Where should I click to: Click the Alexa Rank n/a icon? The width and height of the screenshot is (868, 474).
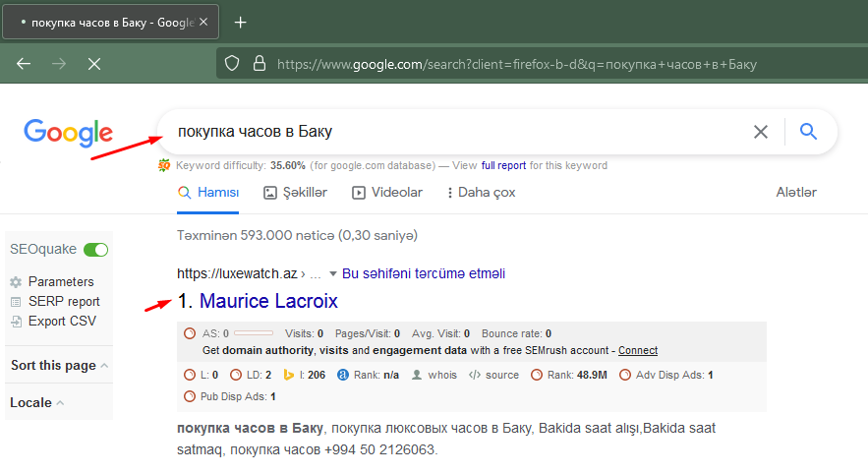click(x=343, y=375)
